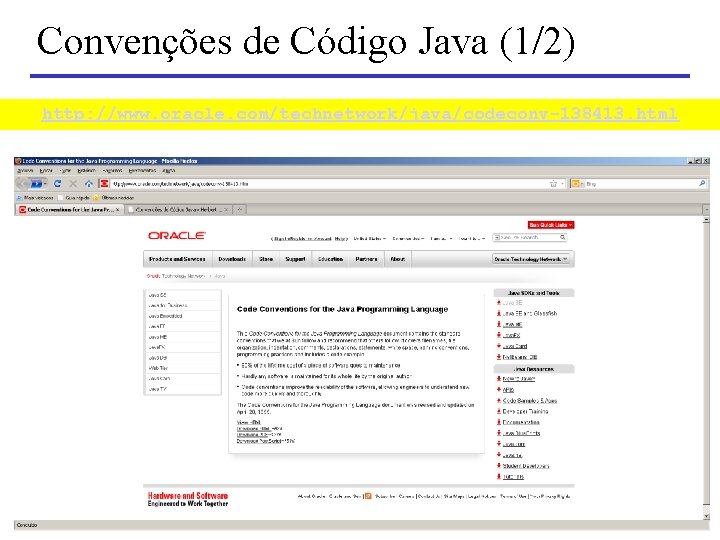Go to browser Home page icon
The image size is (720, 540).
click(89, 184)
